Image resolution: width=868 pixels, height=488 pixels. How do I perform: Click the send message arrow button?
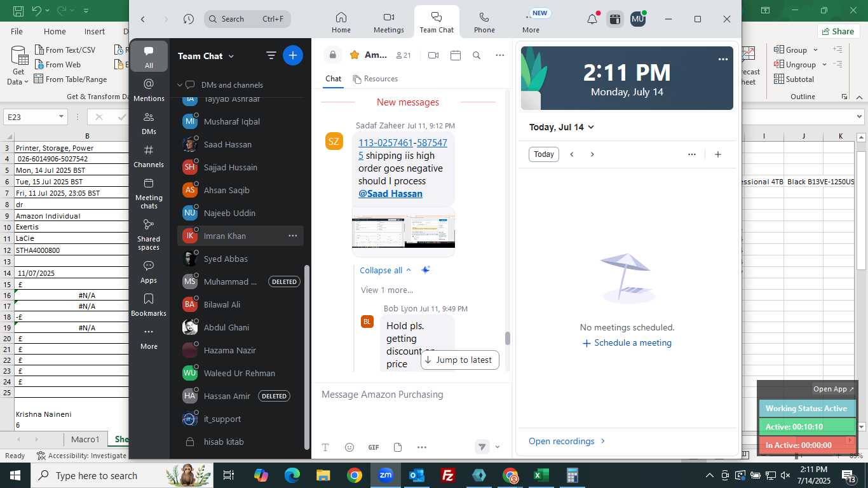[482, 447]
